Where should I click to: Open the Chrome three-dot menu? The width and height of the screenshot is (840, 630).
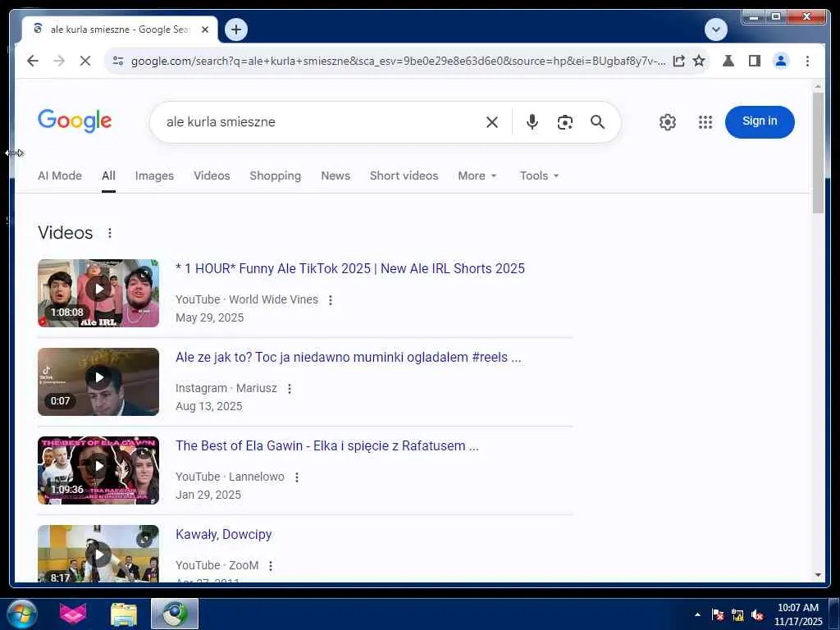pos(807,61)
